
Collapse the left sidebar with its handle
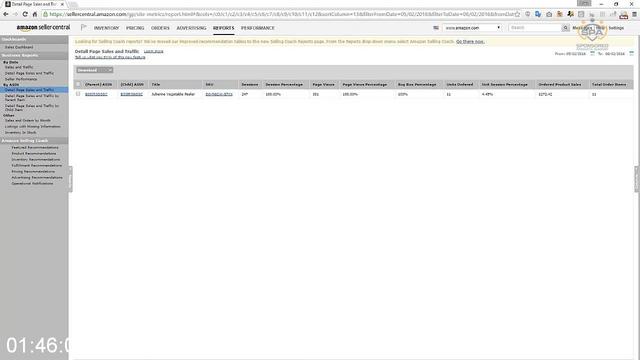[70, 179]
